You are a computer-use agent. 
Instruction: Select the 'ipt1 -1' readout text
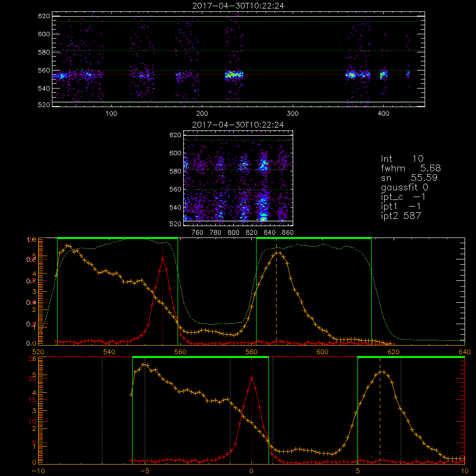point(401,207)
